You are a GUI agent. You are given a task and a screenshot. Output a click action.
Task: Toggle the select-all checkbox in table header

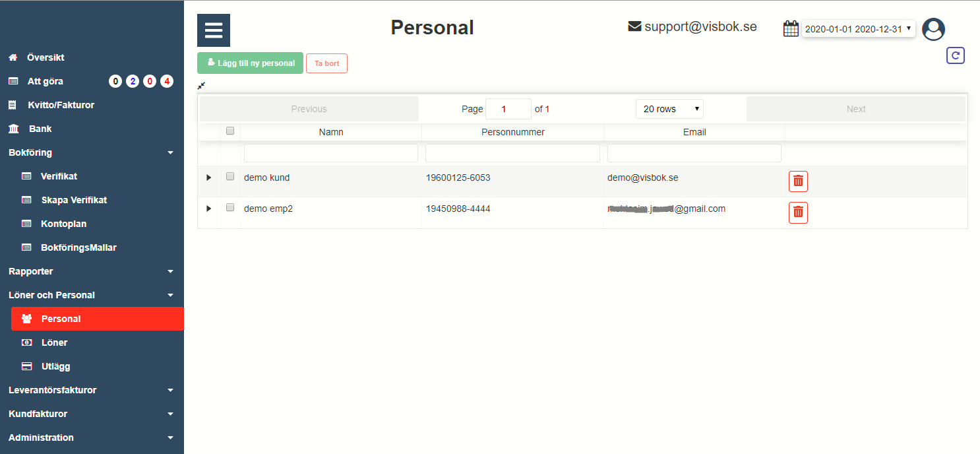point(230,131)
